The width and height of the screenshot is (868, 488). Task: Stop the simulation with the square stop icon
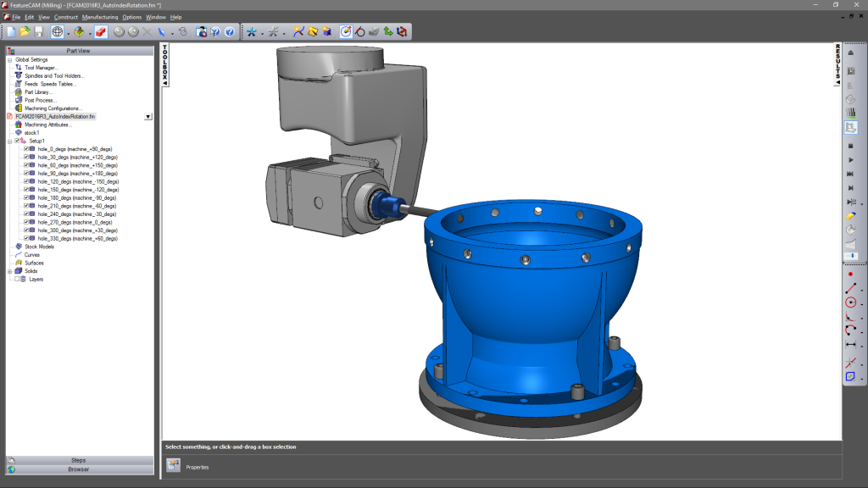pos(850,147)
